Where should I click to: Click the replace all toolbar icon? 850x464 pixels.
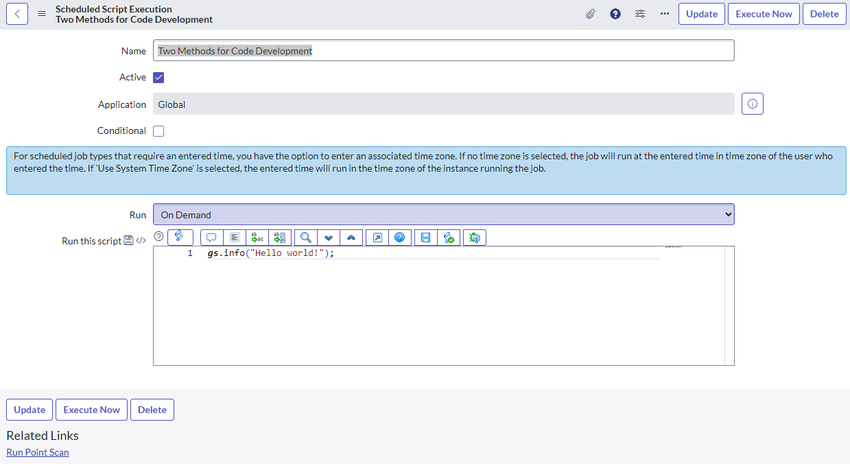280,237
